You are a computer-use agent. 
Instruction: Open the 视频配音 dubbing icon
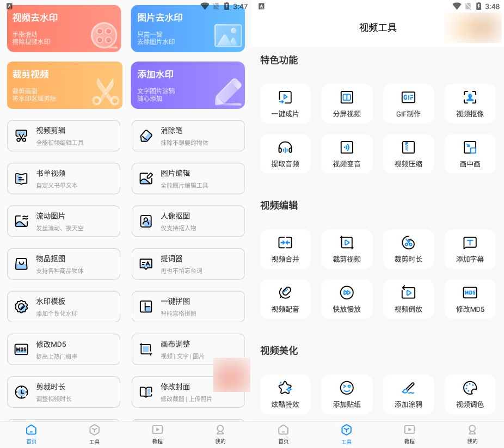click(285, 293)
